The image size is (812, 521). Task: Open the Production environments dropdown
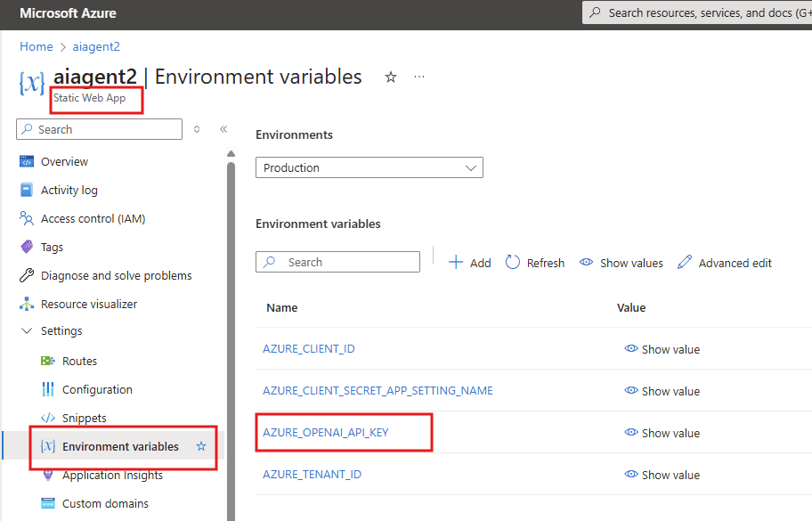(369, 167)
